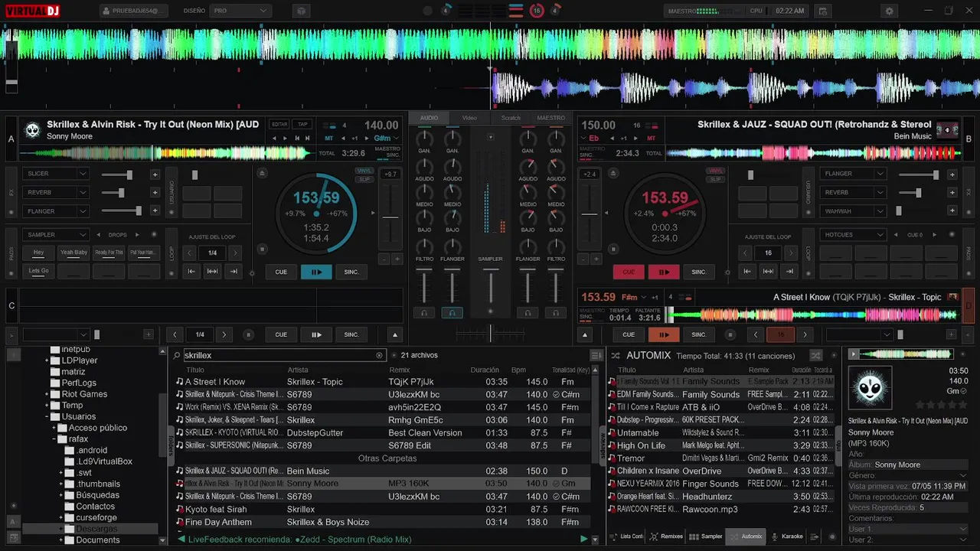Click SINC. button on deck B
This screenshot has width=980, height=551.
point(699,272)
